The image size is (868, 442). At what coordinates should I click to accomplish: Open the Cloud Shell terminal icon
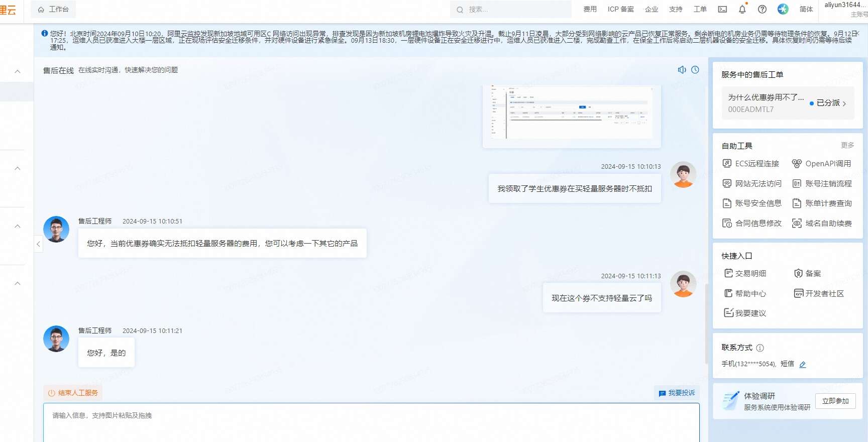[x=722, y=9]
